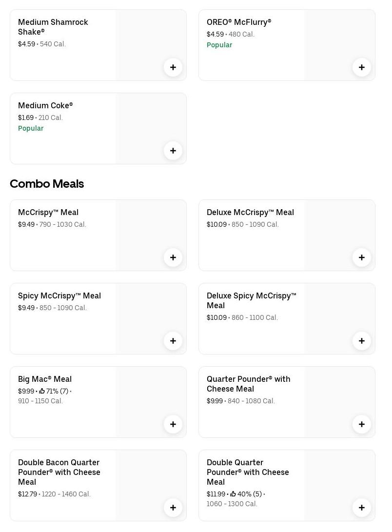Screen dimensions: 392x532
Task: Open Medium Shamrock Shake item title
Action: tap(53, 27)
